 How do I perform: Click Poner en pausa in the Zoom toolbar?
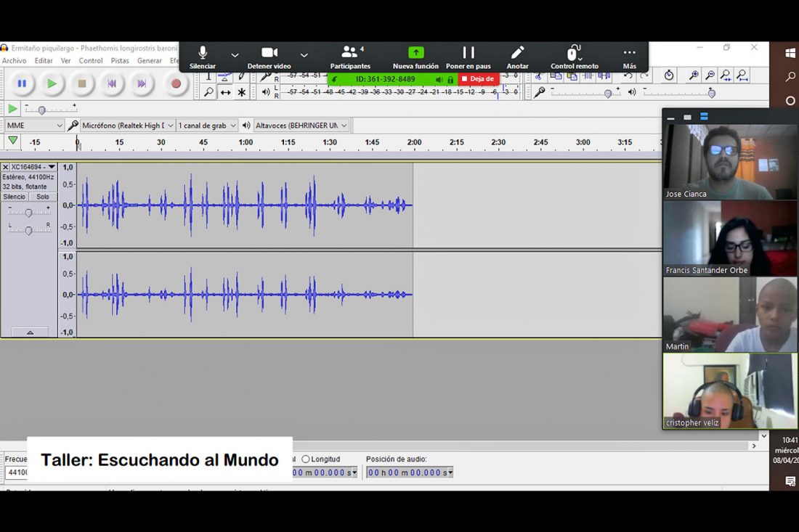468,57
